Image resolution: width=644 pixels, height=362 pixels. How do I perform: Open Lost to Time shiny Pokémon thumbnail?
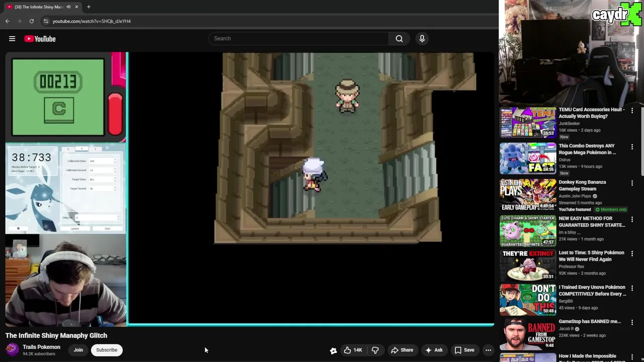[527, 265]
